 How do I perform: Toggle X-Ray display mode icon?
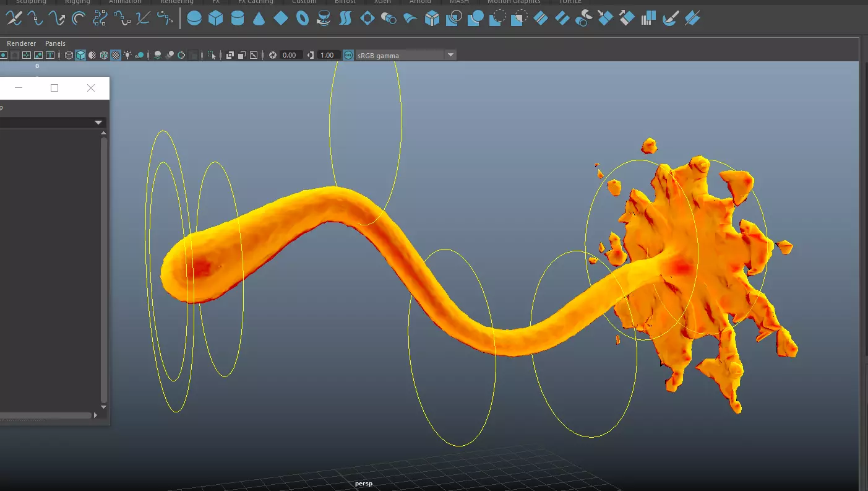230,55
